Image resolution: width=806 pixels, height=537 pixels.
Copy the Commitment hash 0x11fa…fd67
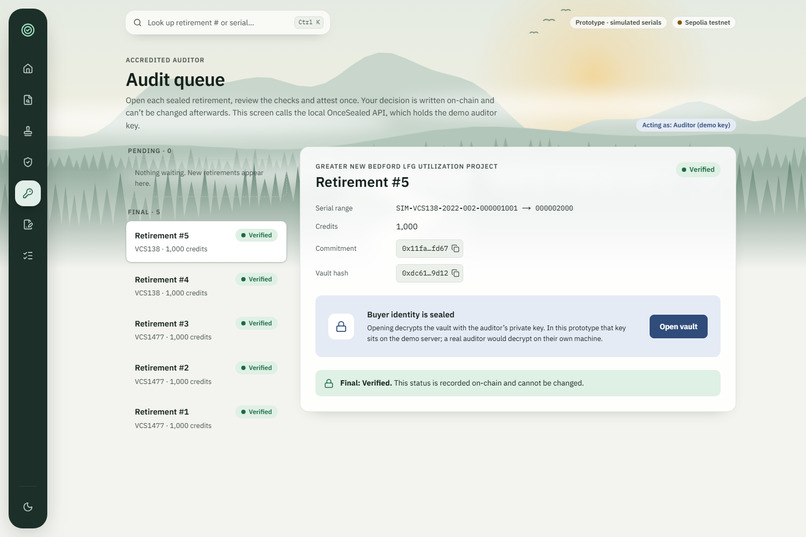[x=455, y=248]
